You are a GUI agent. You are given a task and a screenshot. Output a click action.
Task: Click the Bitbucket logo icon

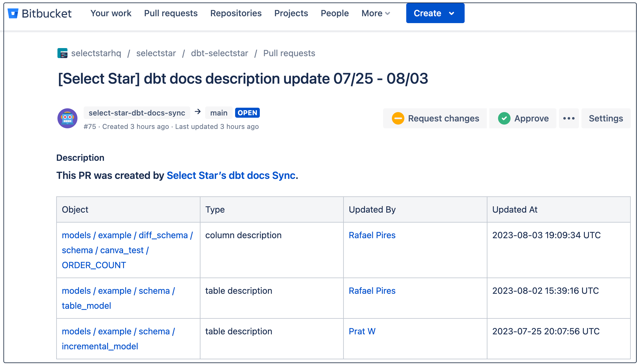click(x=13, y=13)
